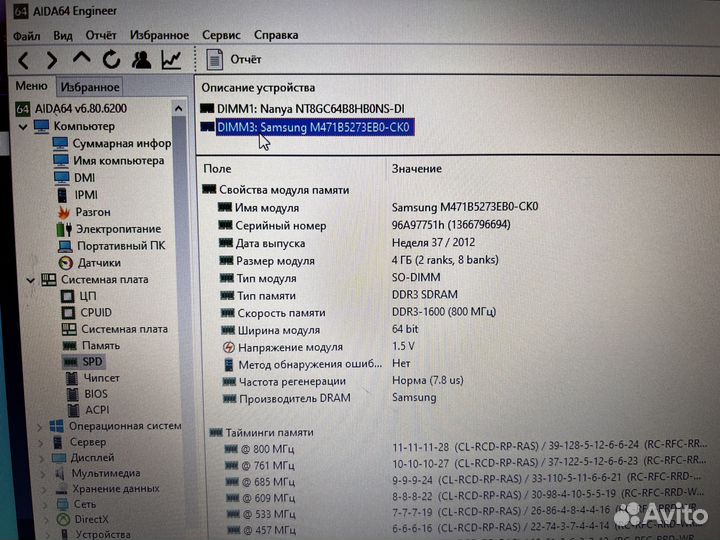
Task: Click the ЦП processor icon
Action: 68,296
